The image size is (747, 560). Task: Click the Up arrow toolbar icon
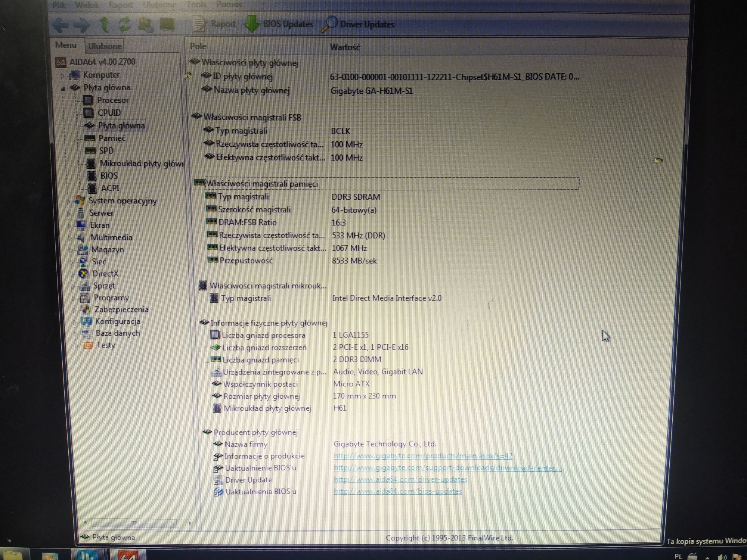(x=104, y=24)
